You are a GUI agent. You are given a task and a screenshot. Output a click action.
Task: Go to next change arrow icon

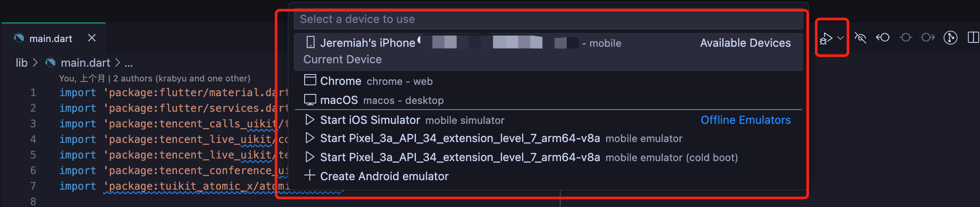(x=928, y=38)
